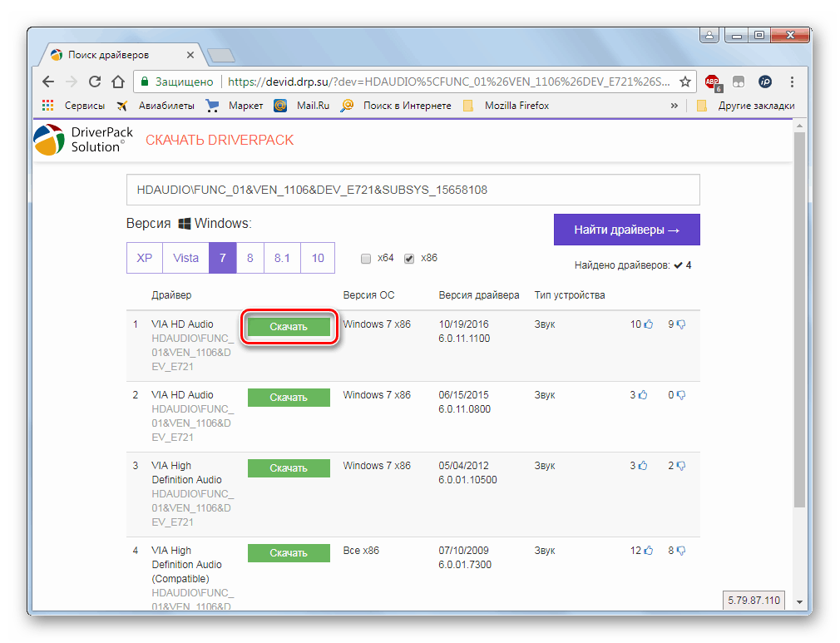Click Скачать for driver 07/10/2009
This screenshot has width=840, height=643.
click(x=289, y=552)
